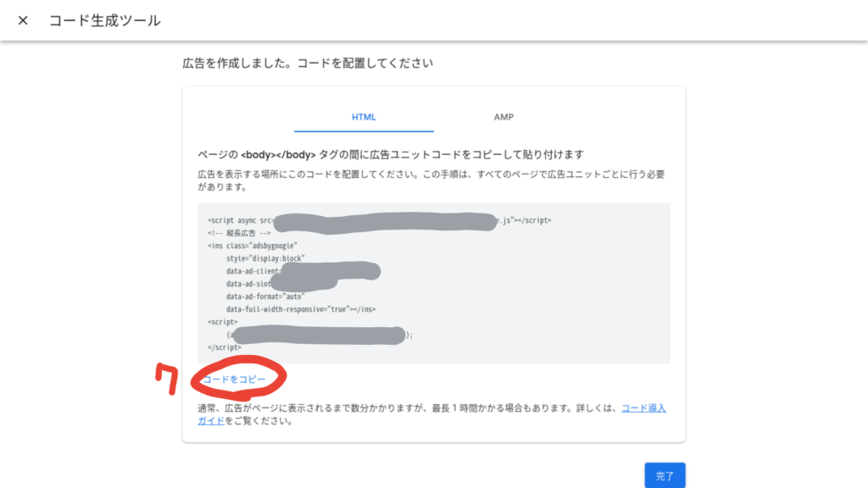Click the コード生成ツール title text
Viewport: 868px width, 488px height.
pos(105,20)
